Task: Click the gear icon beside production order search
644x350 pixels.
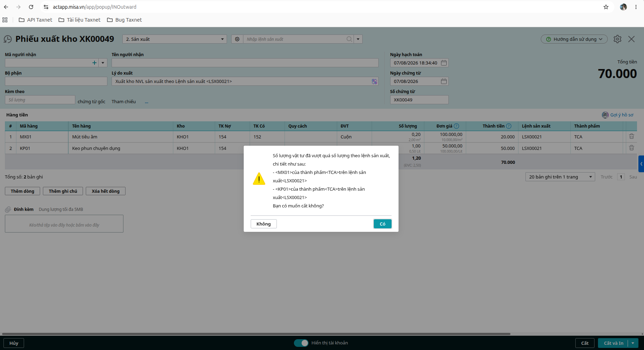Action: [x=237, y=39]
